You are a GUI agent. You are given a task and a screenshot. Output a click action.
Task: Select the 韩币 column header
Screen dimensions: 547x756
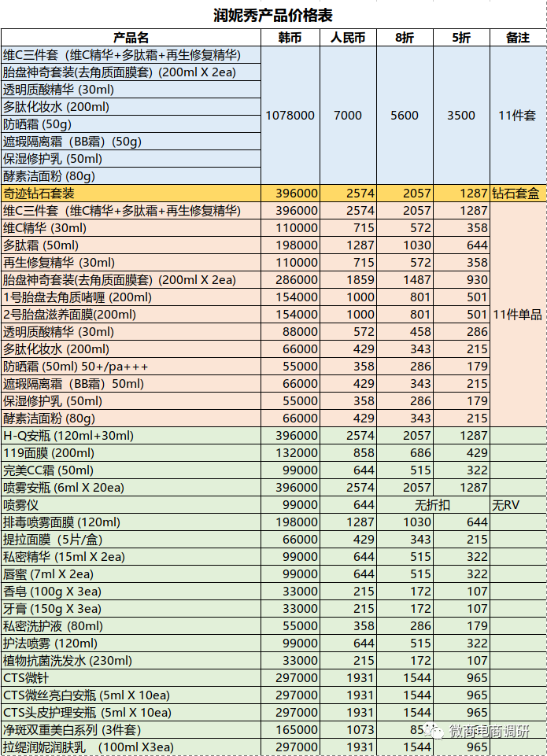point(290,38)
